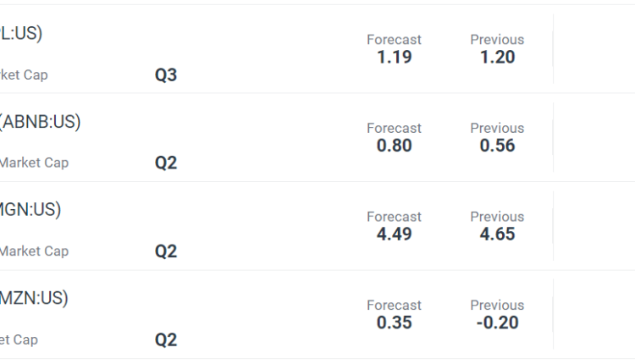Click the Q2 label in the MGN:US row
The height and width of the screenshot is (364, 635).
(166, 251)
